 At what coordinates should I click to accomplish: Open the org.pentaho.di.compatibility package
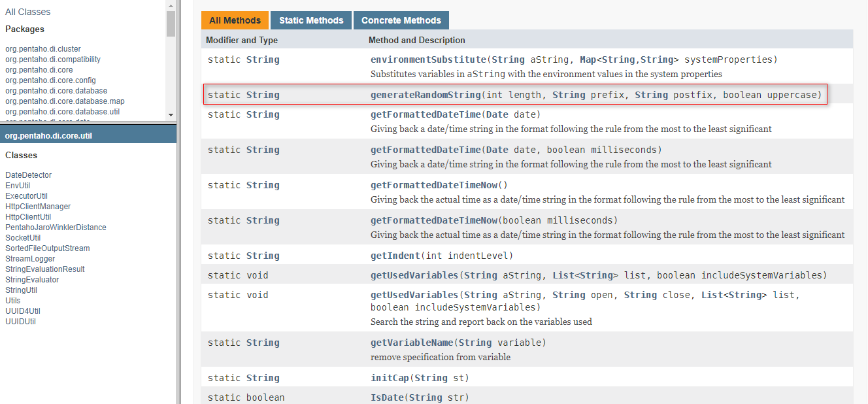(52, 59)
